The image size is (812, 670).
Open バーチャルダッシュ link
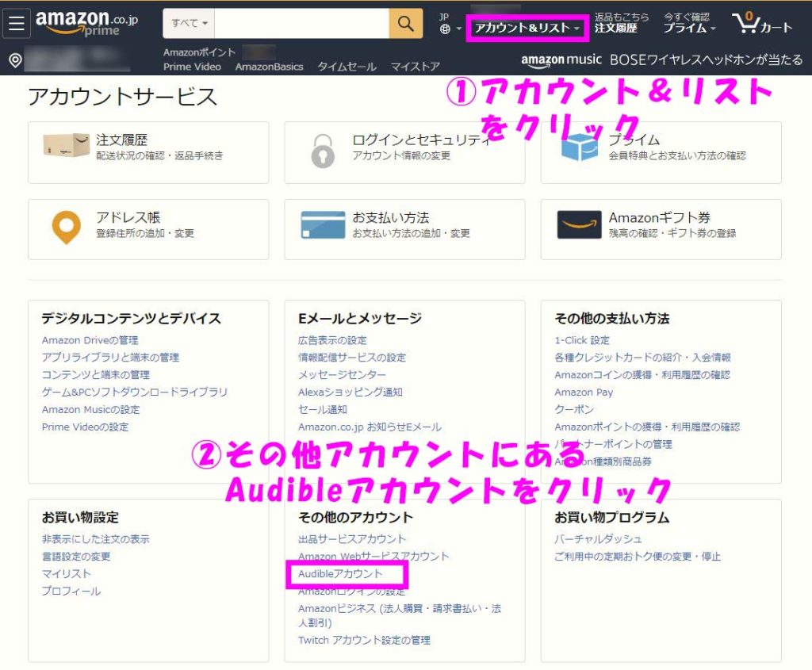click(x=598, y=539)
